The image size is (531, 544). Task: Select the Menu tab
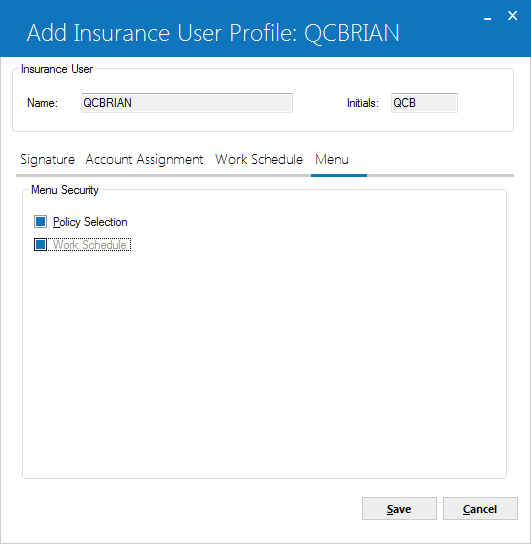pyautogui.click(x=332, y=160)
